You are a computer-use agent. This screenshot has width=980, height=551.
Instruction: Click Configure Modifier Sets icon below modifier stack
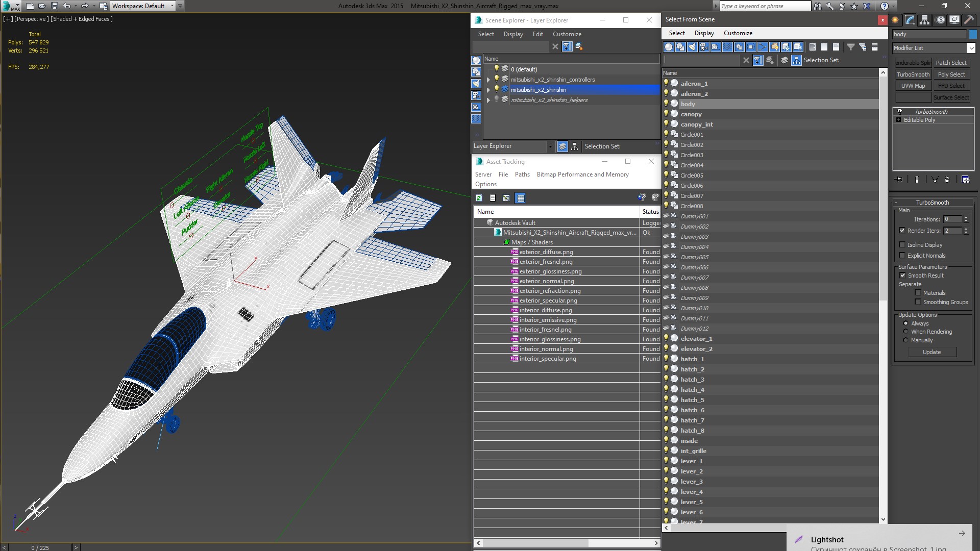point(965,180)
